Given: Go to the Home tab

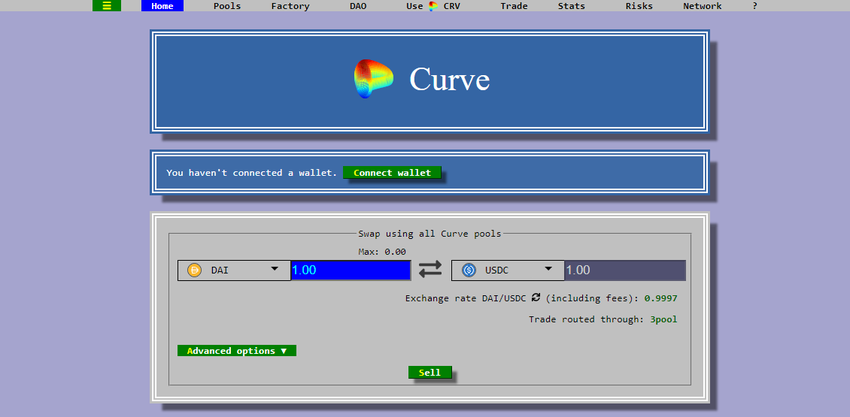Looking at the screenshot, I should tap(163, 6).
